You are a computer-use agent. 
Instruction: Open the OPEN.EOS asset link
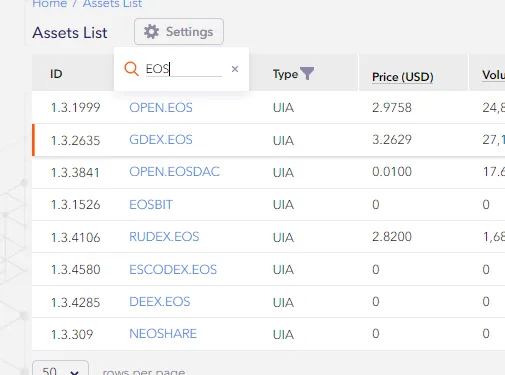pos(161,108)
